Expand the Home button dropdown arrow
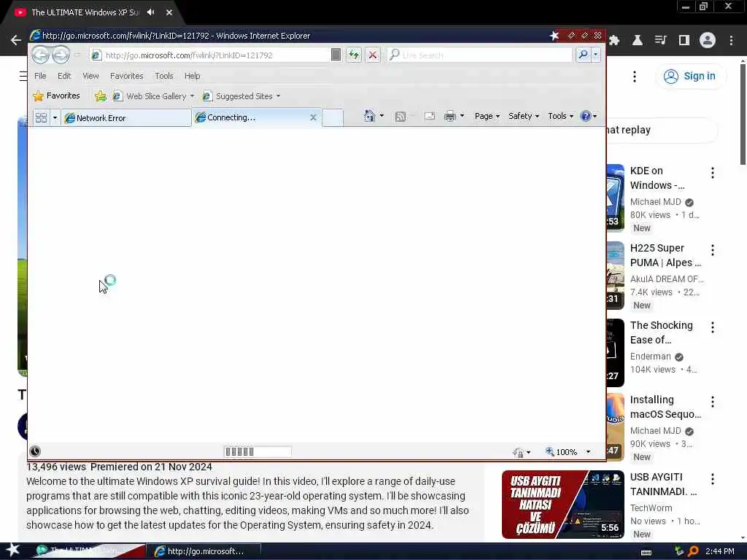The height and width of the screenshot is (560, 747). tap(382, 116)
